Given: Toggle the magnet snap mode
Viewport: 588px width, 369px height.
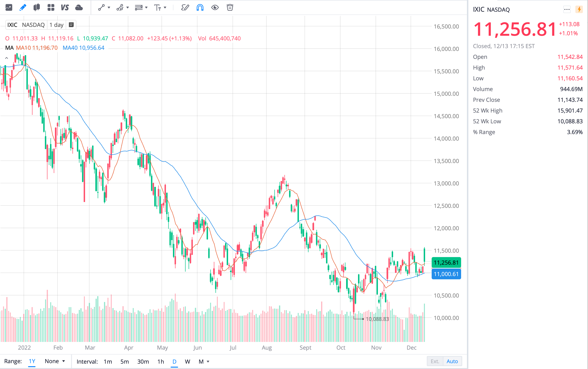Looking at the screenshot, I should 200,7.
